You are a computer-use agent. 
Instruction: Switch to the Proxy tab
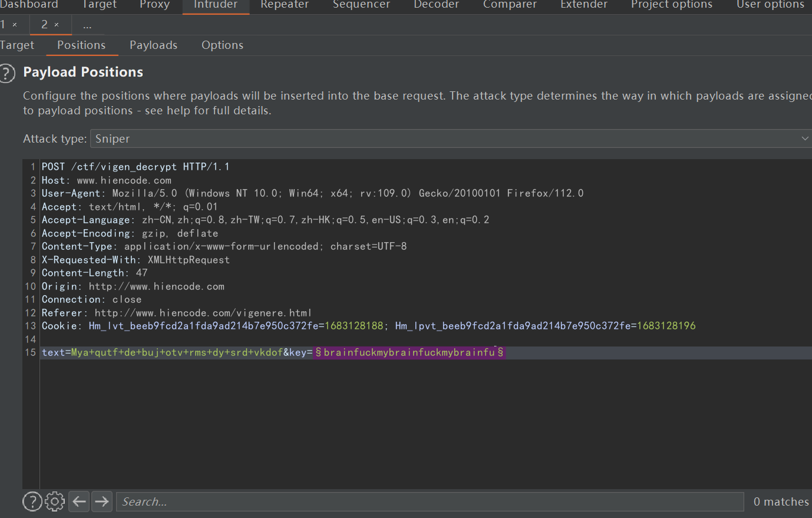tap(154, 5)
